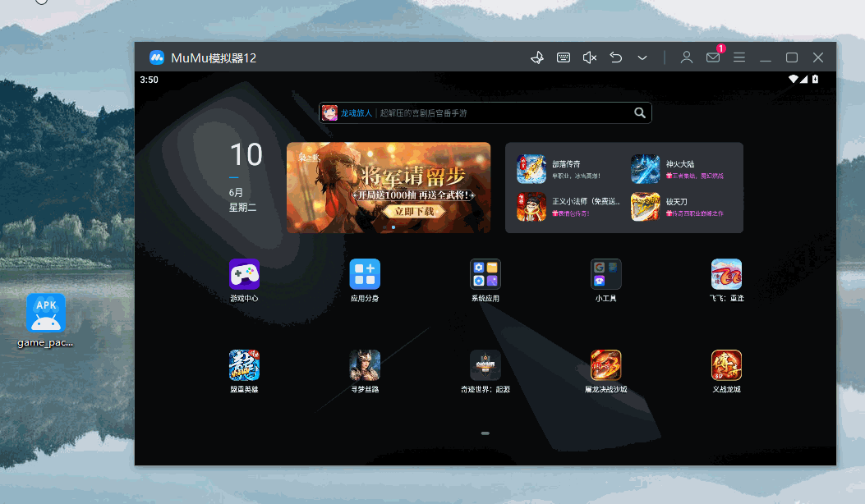
Task: Click the battery status icon
Action: pos(816,79)
